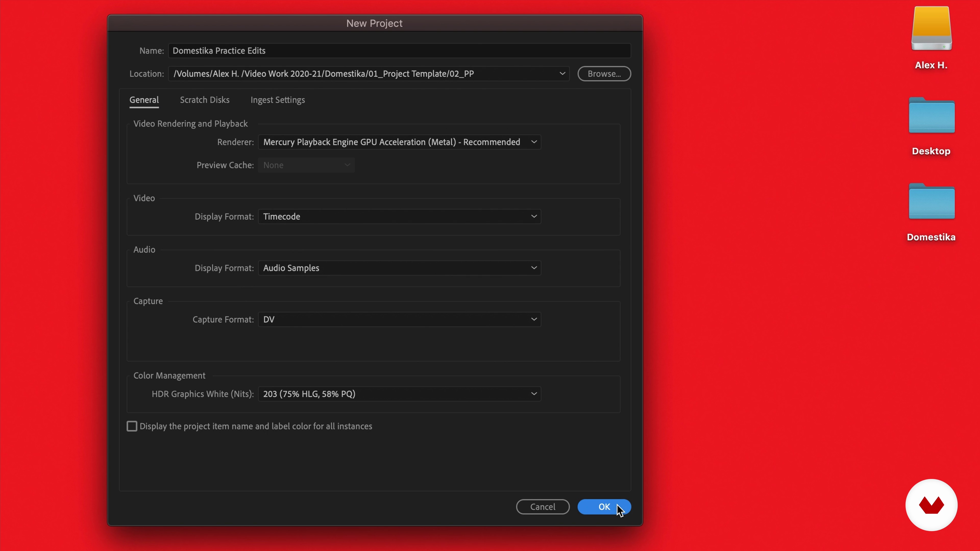Image resolution: width=980 pixels, height=551 pixels.
Task: Enable display project item name checkbox
Action: tap(132, 426)
